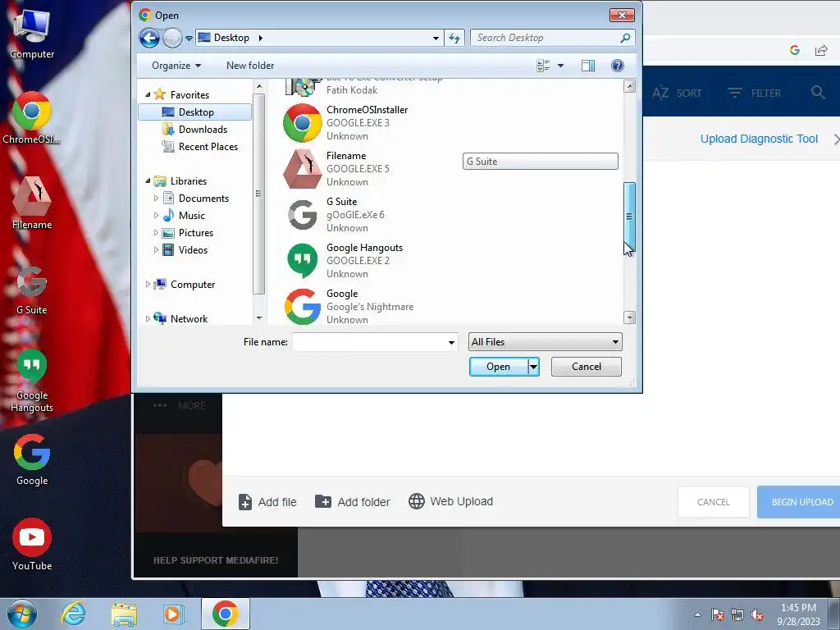
Task: Click the Open button's split arrow
Action: tap(533, 367)
